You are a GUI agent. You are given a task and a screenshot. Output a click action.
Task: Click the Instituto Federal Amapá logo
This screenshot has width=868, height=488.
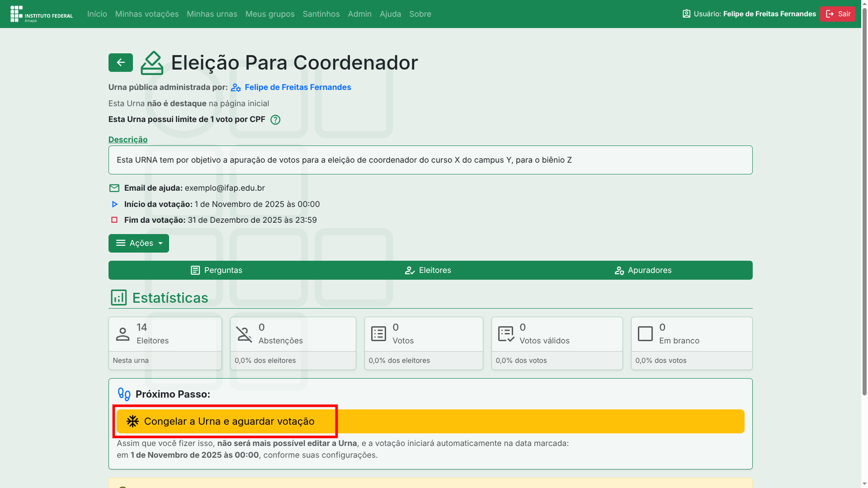[x=41, y=14]
